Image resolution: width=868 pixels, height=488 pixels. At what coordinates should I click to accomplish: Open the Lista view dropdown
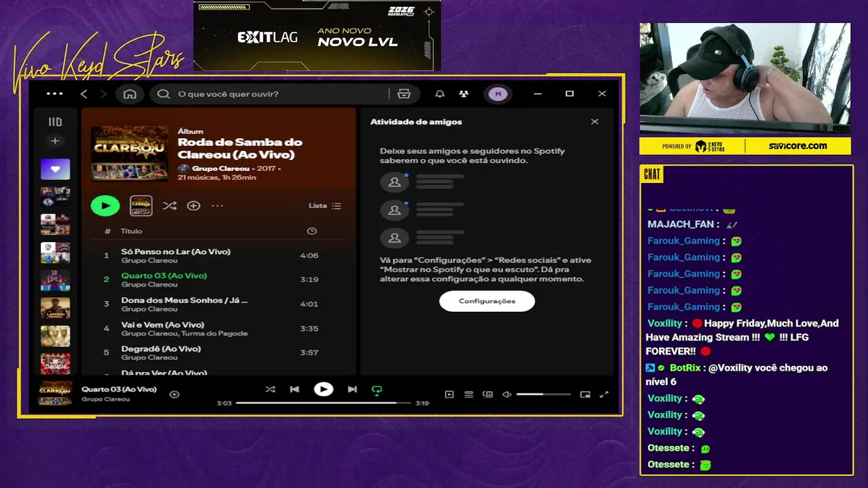(325, 206)
